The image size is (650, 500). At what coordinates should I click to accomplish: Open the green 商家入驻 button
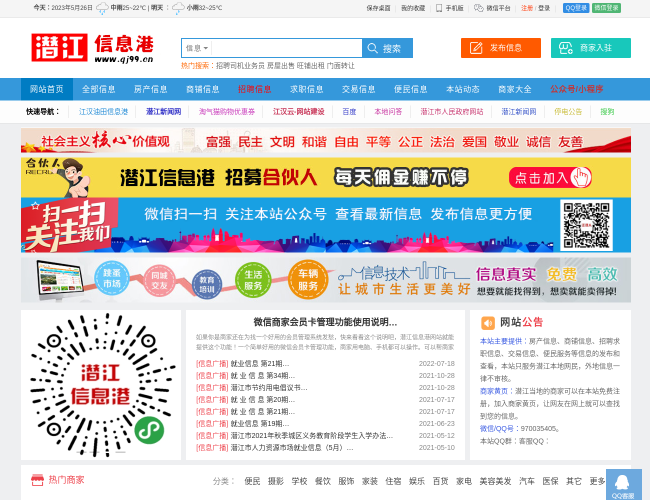591,48
